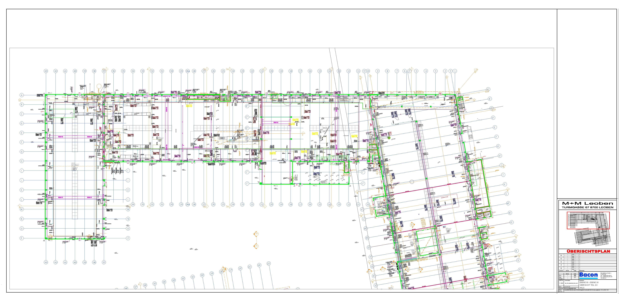Select axis bubble B'' inside the hall

point(247,106)
